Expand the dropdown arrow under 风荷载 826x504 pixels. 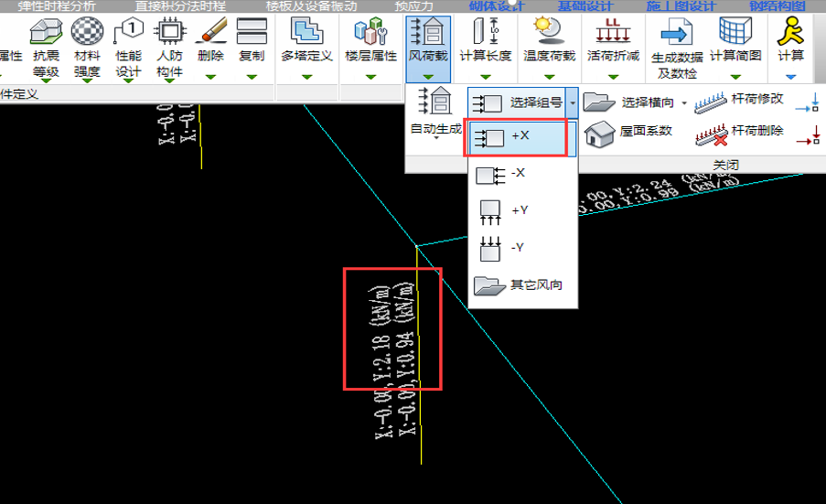pyautogui.click(x=428, y=77)
